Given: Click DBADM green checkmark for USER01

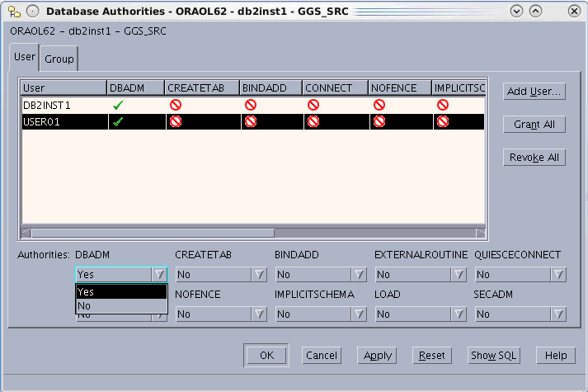Looking at the screenshot, I should 118,122.
